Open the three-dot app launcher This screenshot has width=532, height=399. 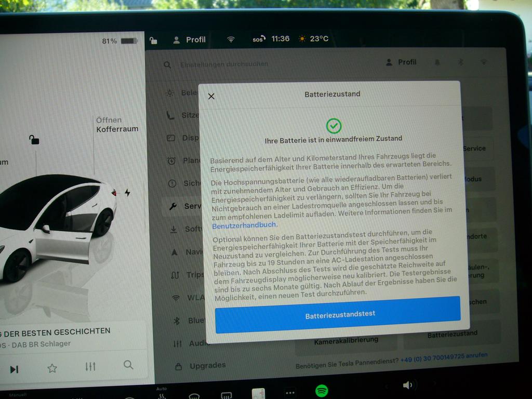coord(290,393)
